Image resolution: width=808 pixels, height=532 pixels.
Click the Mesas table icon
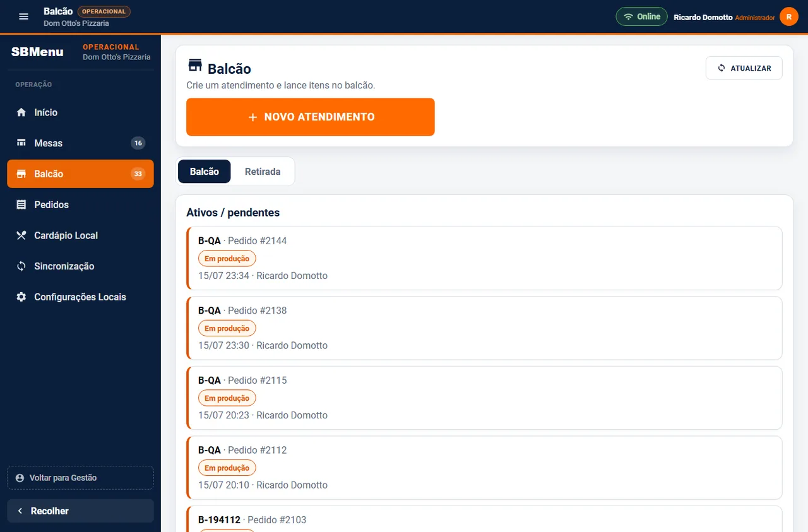click(21, 143)
